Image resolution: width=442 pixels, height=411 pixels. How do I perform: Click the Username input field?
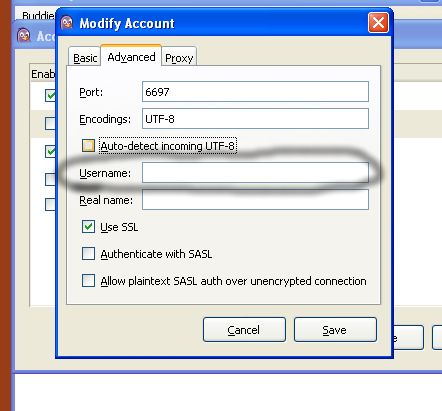tap(255, 173)
